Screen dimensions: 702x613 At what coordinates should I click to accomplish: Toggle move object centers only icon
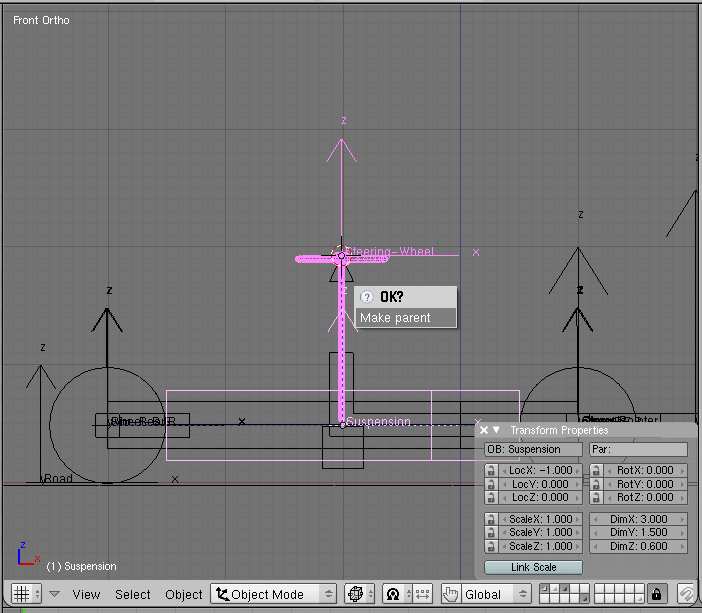[x=422, y=594]
